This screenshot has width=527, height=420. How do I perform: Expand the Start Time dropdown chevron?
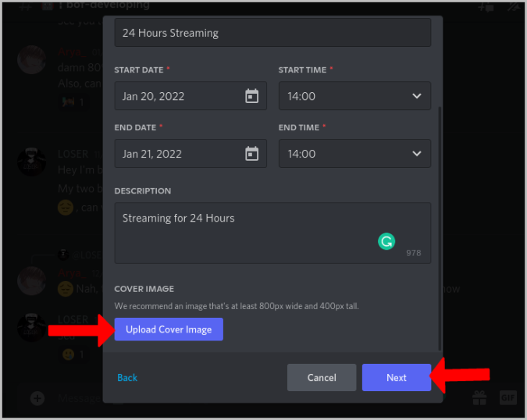click(417, 96)
